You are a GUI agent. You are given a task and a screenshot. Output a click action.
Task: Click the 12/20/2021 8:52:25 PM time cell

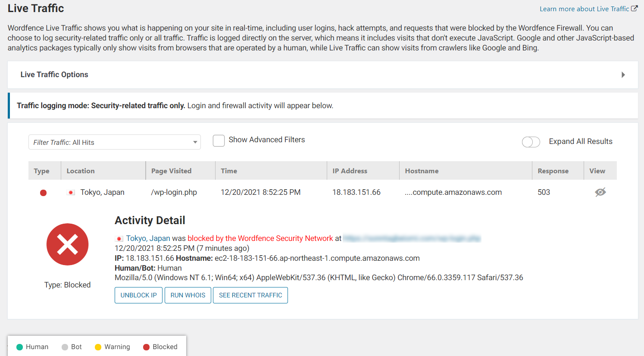[261, 192]
